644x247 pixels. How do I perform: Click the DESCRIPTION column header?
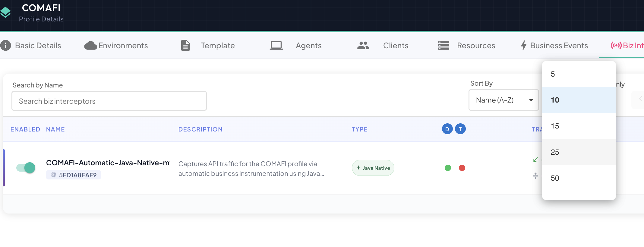tap(200, 129)
